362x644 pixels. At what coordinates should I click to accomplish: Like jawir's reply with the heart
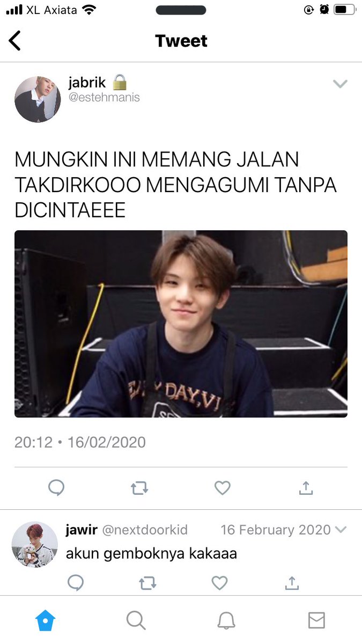(219, 583)
